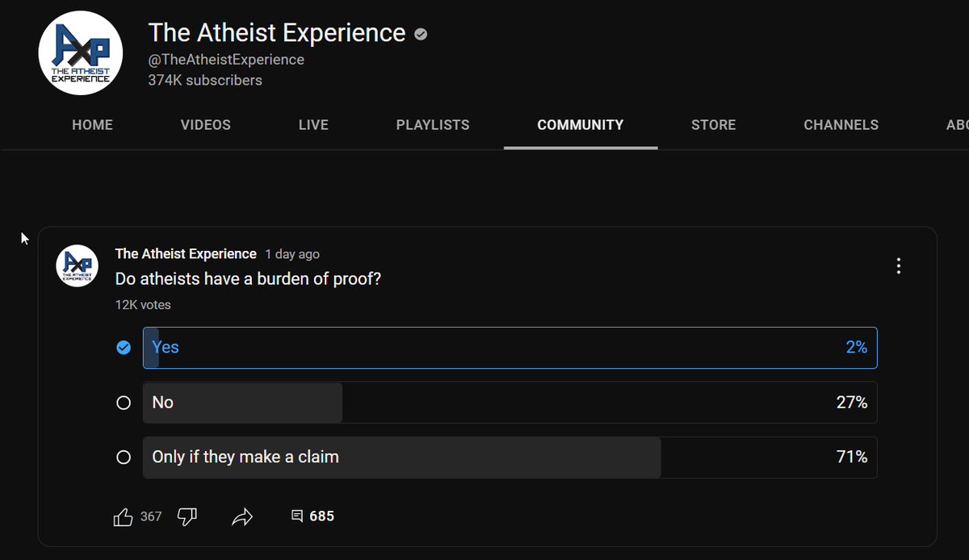The image size is (969, 560).
Task: Click the Yes poll result bar
Action: pos(510,347)
